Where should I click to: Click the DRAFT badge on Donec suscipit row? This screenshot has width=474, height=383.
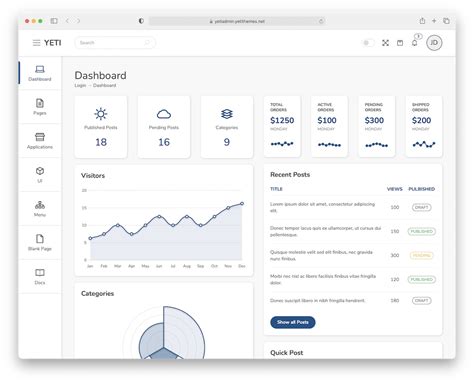[x=422, y=301]
